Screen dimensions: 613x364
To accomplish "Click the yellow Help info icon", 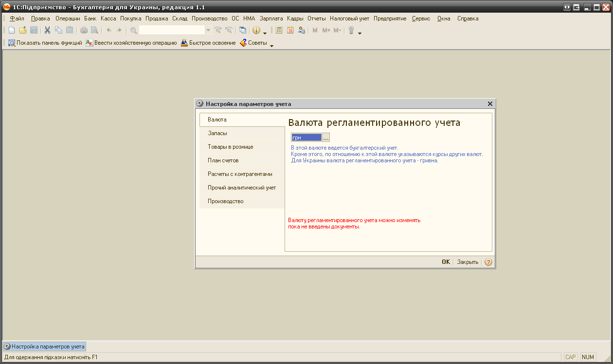I will (x=256, y=30).
